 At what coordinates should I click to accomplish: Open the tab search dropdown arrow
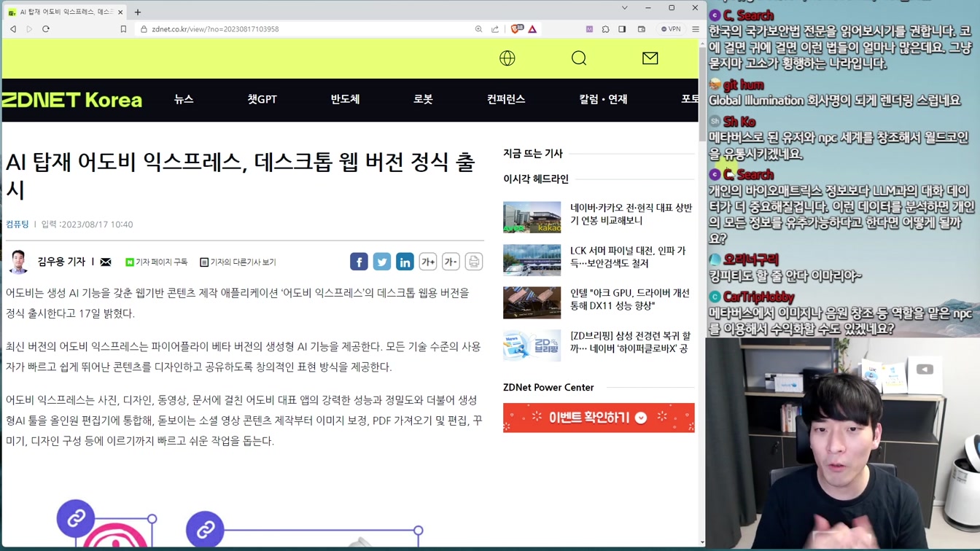[x=624, y=8]
